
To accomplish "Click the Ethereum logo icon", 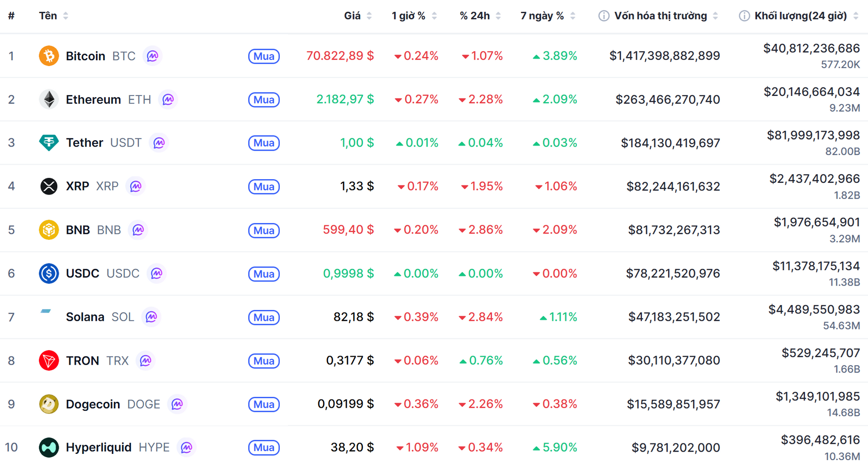I will [x=49, y=100].
